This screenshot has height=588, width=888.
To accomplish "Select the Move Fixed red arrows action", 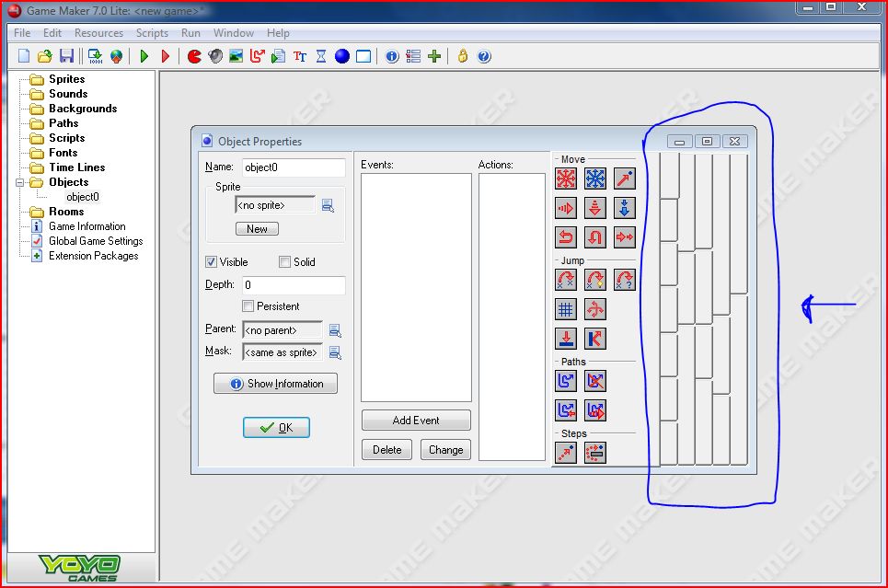I will coord(567,179).
